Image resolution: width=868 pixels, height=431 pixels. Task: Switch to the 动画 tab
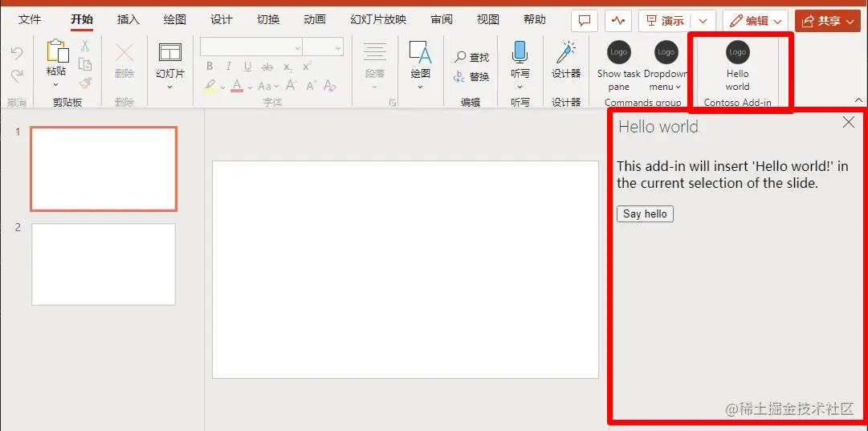pos(315,21)
